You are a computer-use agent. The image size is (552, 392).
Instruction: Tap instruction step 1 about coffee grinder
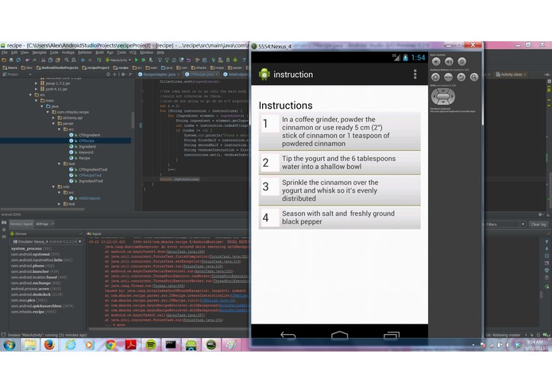[x=339, y=132]
